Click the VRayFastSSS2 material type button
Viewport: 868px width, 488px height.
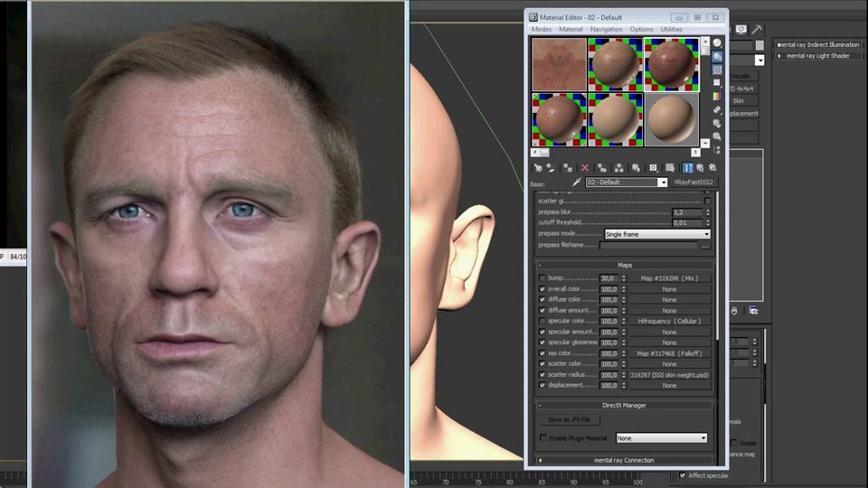click(x=693, y=182)
